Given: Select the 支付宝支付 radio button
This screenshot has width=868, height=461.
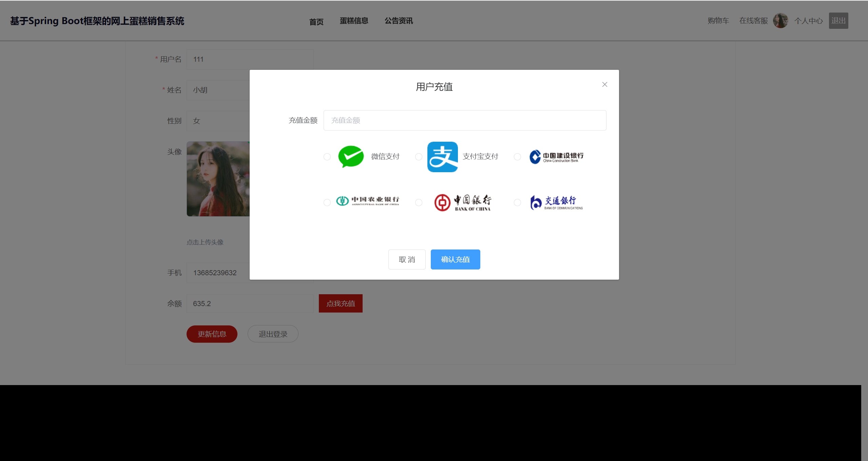Looking at the screenshot, I should [419, 157].
